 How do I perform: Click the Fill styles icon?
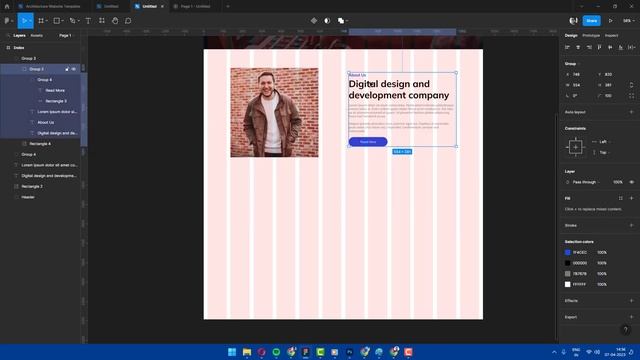(620, 198)
